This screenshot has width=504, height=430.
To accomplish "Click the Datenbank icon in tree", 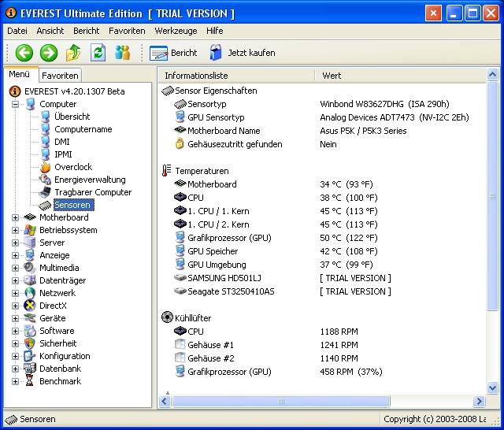I will point(30,369).
